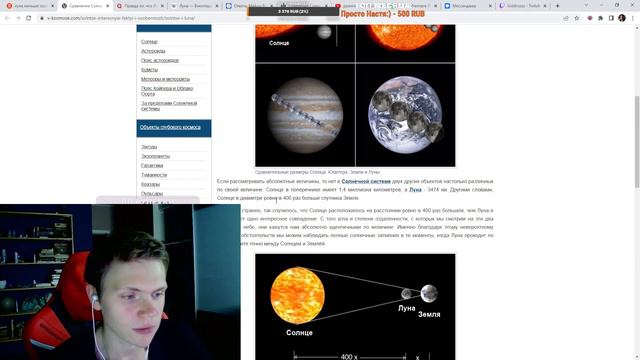
Task: Open the Кометы sidebar link
Action: tap(149, 70)
